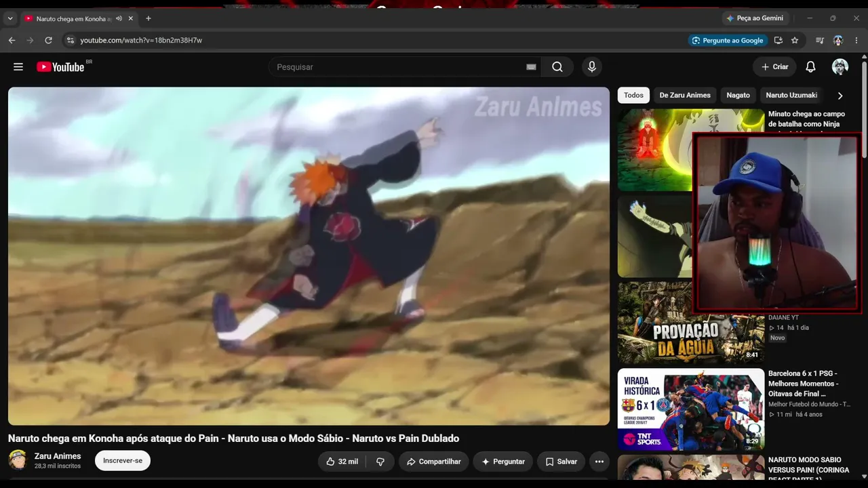Open the Barcelona 6 x 1 PSG thumbnail
Viewport: 868px width, 488px height.
point(691,409)
